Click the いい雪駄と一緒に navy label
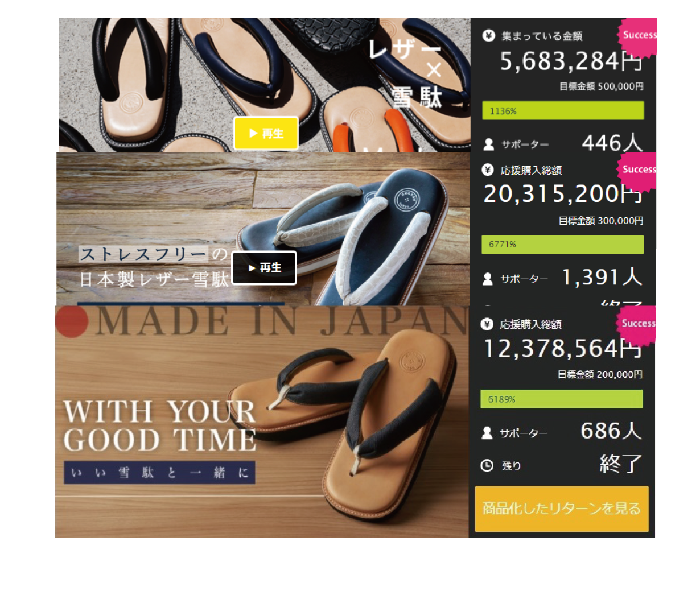The width and height of the screenshot is (700, 595). pos(159,472)
